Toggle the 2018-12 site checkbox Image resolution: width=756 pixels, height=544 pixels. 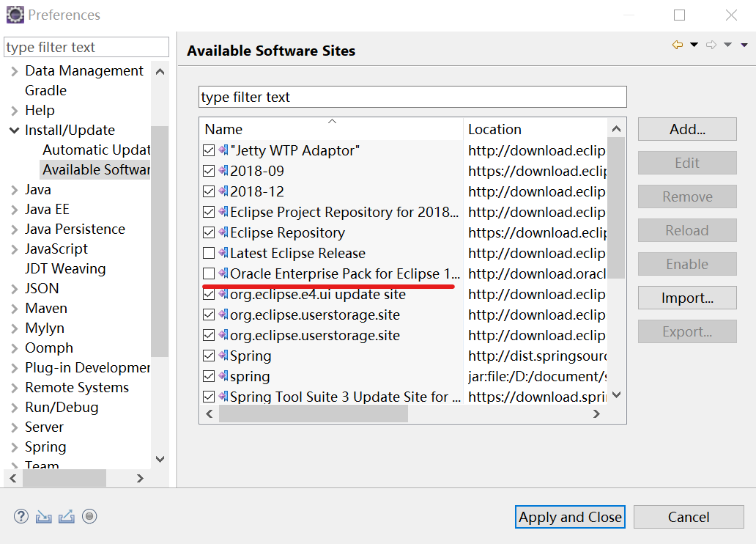(x=209, y=191)
